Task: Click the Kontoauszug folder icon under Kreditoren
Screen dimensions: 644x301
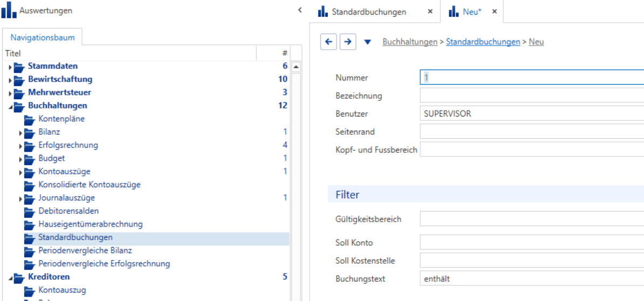Action: pos(30,290)
